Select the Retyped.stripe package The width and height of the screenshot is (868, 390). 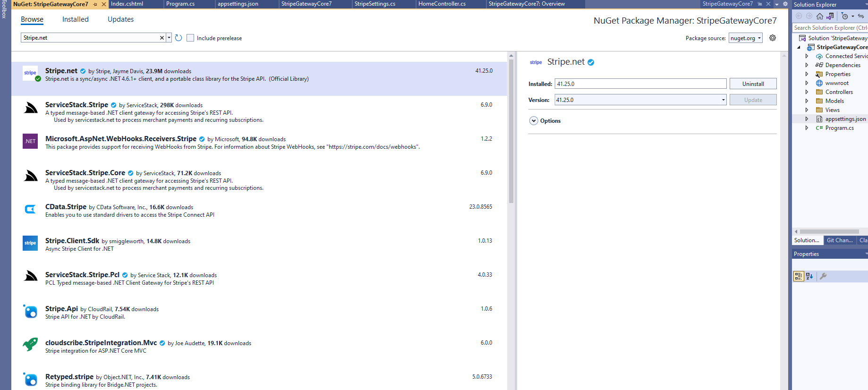tap(259, 380)
